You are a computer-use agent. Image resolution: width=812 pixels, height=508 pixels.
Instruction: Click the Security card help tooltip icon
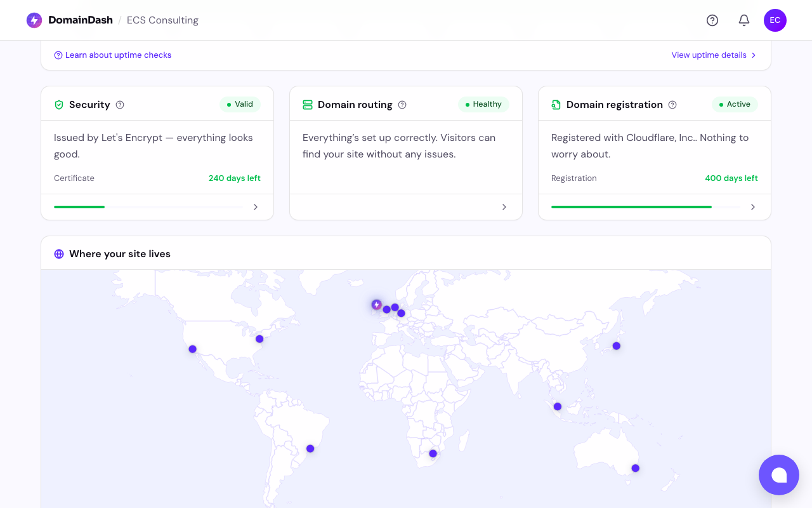point(120,105)
